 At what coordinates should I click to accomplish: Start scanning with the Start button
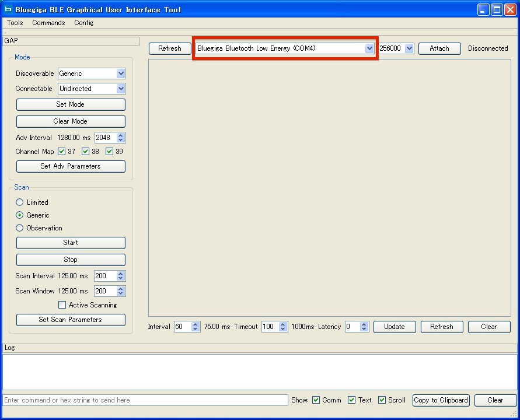[71, 243]
